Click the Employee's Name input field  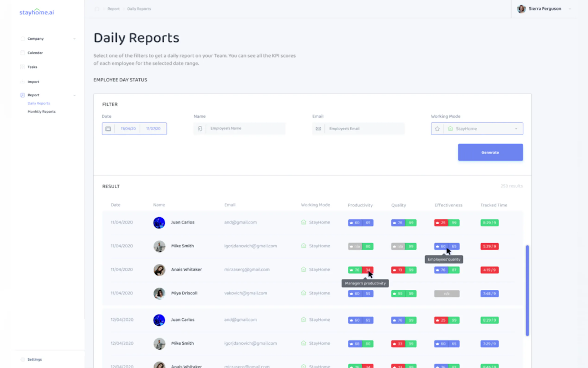pyautogui.click(x=245, y=129)
